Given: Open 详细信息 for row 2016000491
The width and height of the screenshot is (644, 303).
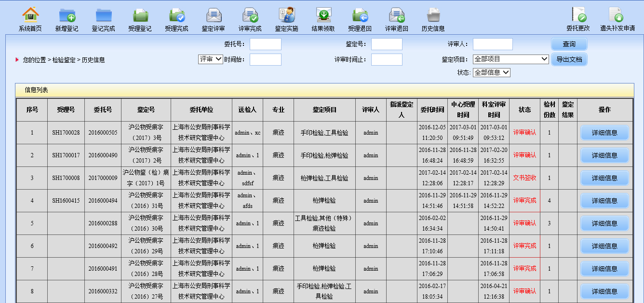Looking at the screenshot, I should click(x=604, y=269).
